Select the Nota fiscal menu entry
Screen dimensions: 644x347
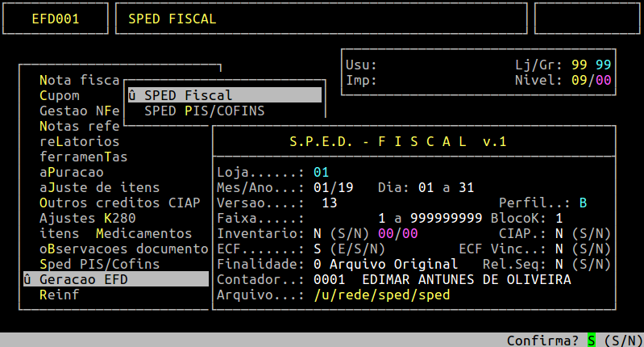coord(79,80)
